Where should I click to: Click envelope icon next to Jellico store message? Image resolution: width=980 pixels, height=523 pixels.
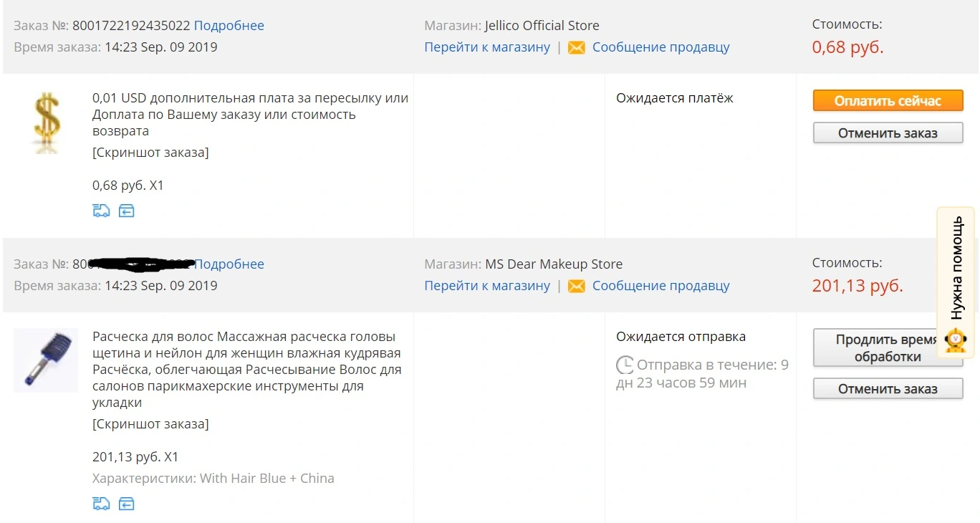pyautogui.click(x=577, y=47)
